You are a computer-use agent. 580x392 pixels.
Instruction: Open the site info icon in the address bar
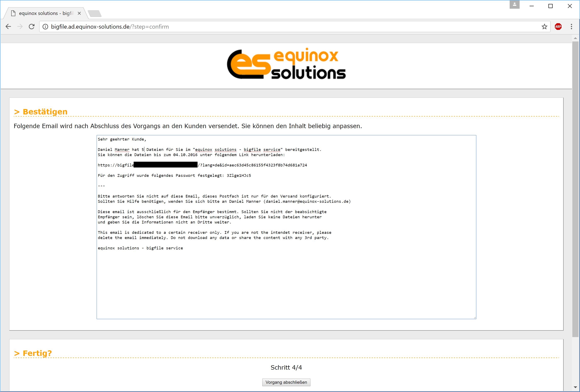tap(45, 27)
